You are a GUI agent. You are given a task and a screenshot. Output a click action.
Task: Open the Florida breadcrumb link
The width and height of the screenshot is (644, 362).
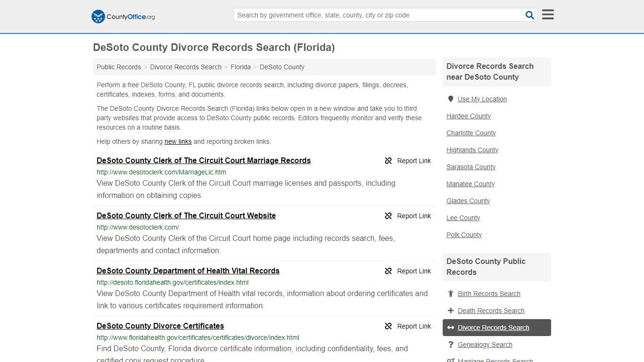click(240, 67)
